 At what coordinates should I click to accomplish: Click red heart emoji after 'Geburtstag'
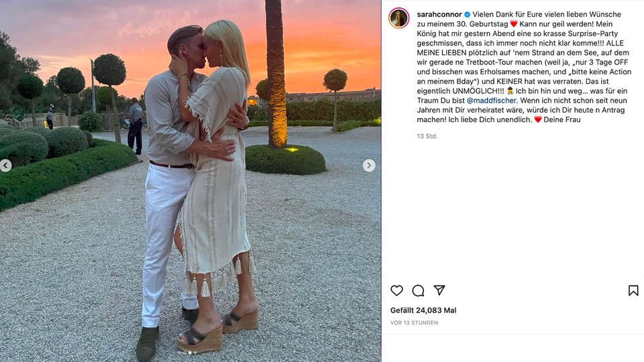coord(513,24)
